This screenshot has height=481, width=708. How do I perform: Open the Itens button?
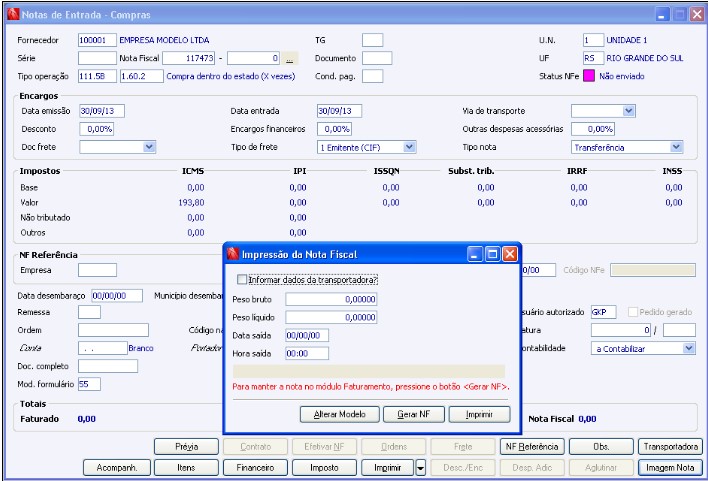pos(186,468)
